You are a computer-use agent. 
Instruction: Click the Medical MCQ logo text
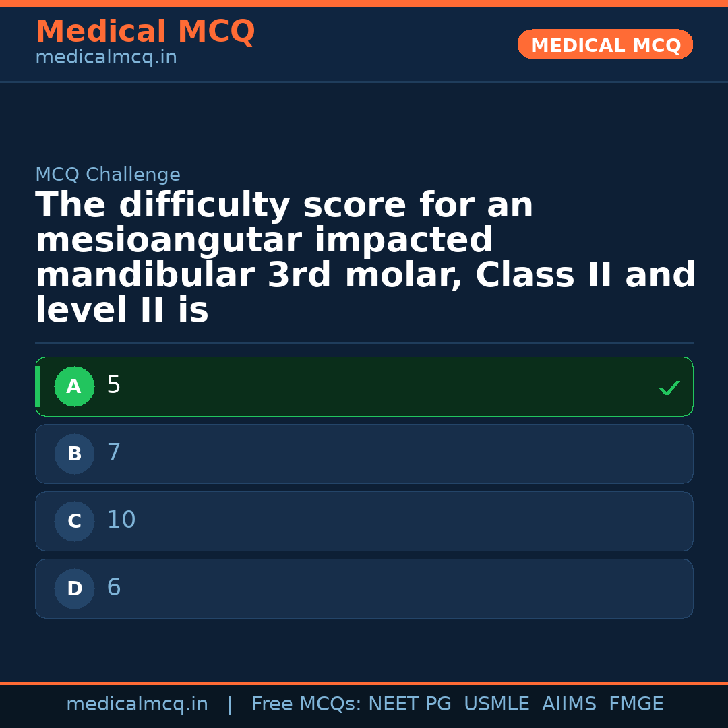point(145,32)
